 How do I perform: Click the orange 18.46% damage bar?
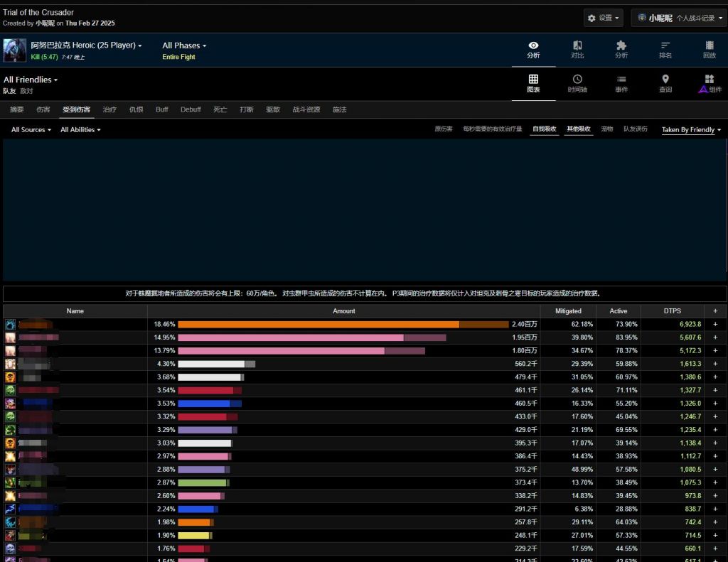pos(318,324)
